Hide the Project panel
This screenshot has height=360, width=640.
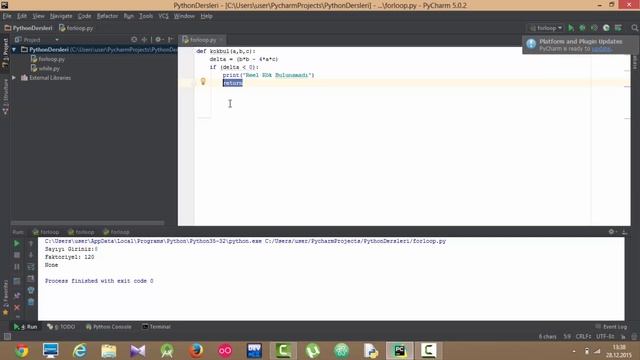(x=171, y=40)
